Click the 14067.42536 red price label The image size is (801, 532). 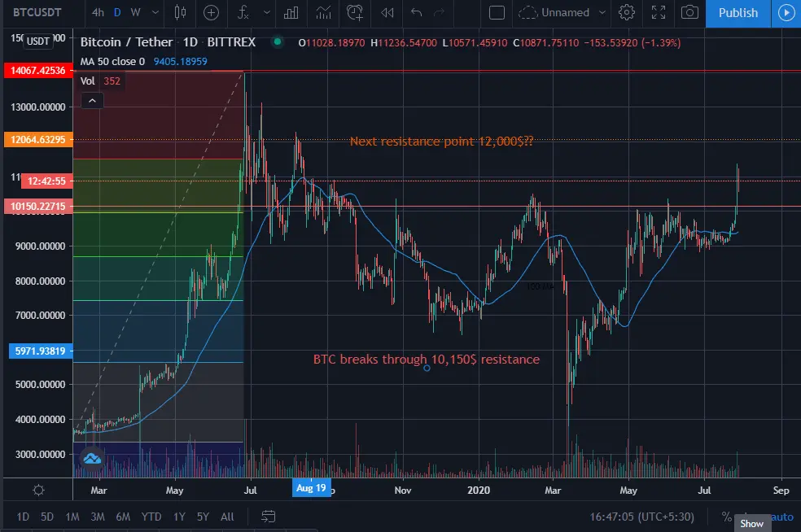38,71
